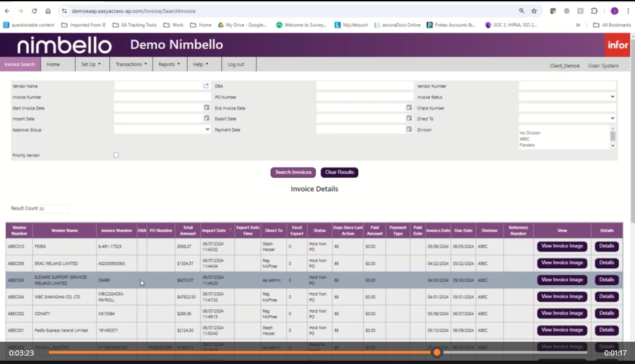Click the video progress slider handle
This screenshot has width=635, height=364.
coord(436,353)
